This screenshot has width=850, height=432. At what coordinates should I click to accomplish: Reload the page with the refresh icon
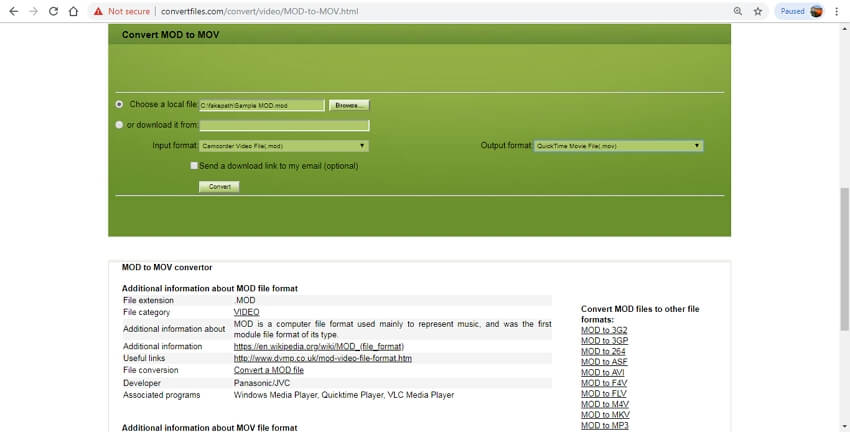coord(53,11)
